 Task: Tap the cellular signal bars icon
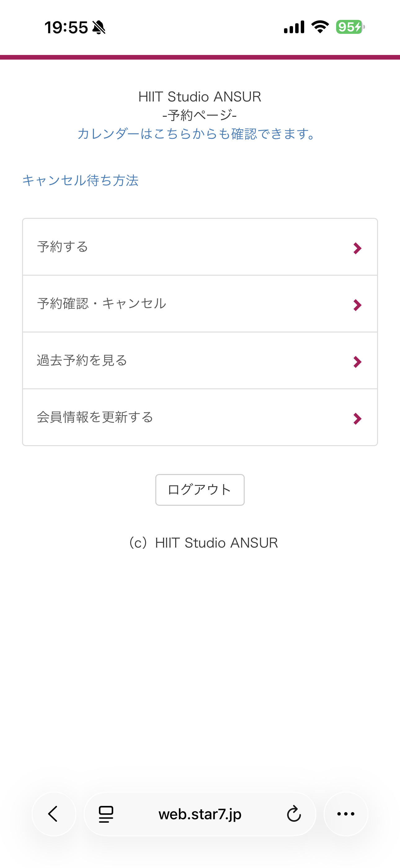pos(294,27)
